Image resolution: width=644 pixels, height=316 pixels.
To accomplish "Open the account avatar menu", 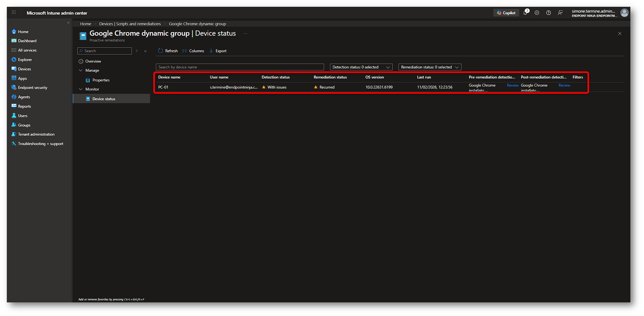I will click(624, 13).
